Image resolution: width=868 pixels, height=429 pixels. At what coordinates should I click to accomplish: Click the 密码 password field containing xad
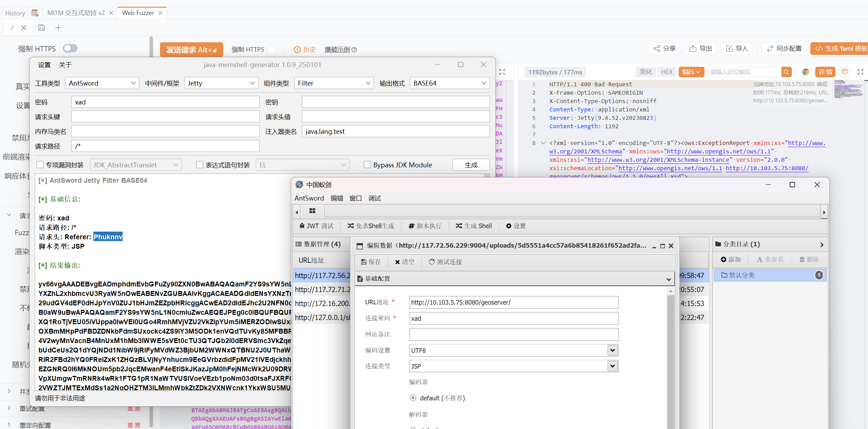(165, 102)
